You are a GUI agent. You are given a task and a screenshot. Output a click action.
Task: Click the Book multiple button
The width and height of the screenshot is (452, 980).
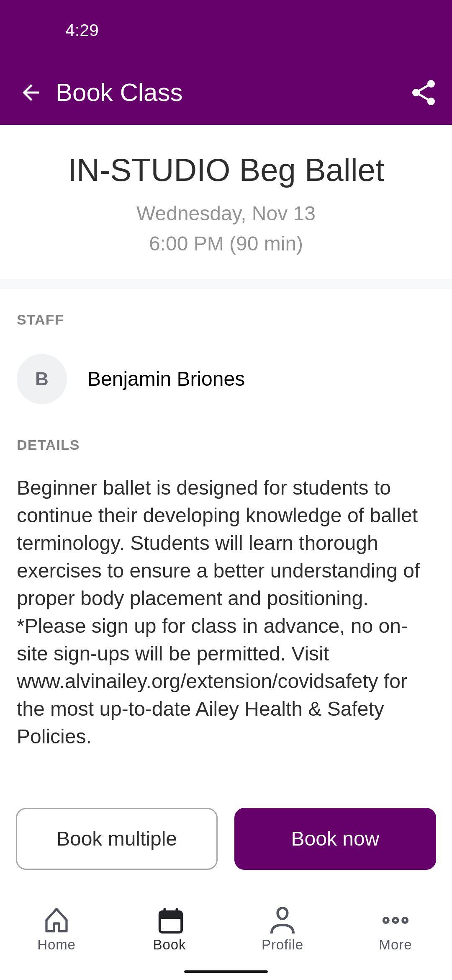(117, 839)
